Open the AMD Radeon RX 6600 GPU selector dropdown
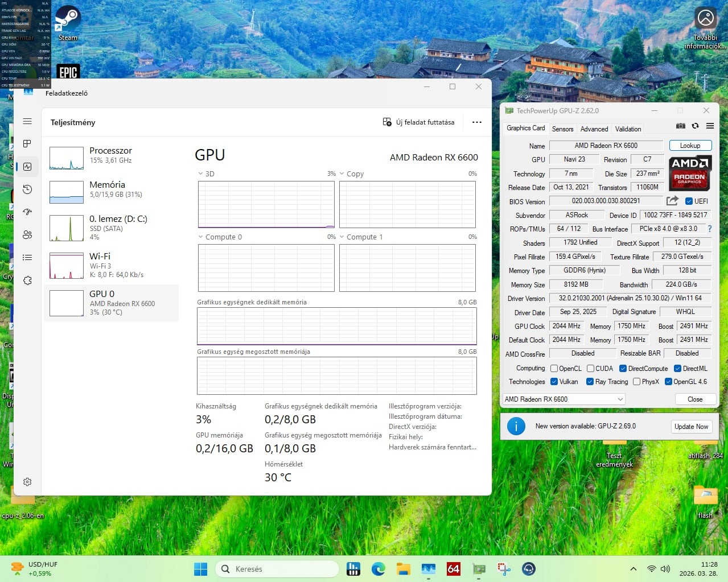The width and height of the screenshot is (728, 582). pyautogui.click(x=564, y=399)
